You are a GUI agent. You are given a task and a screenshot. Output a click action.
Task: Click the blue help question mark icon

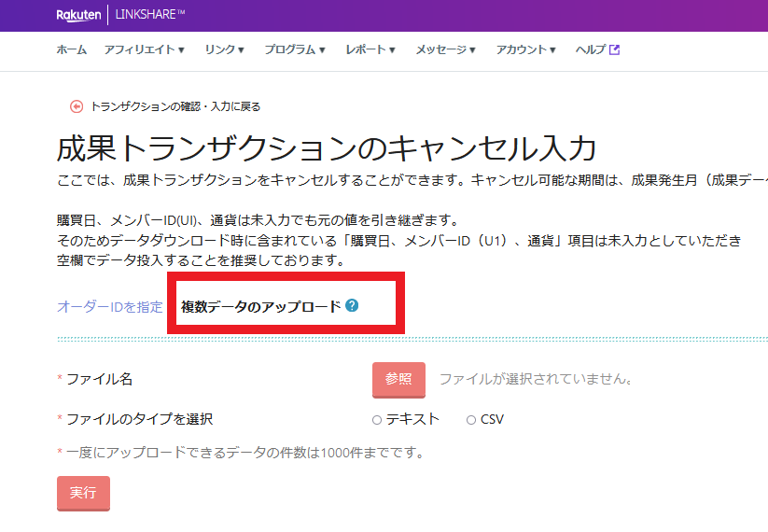[x=352, y=305]
